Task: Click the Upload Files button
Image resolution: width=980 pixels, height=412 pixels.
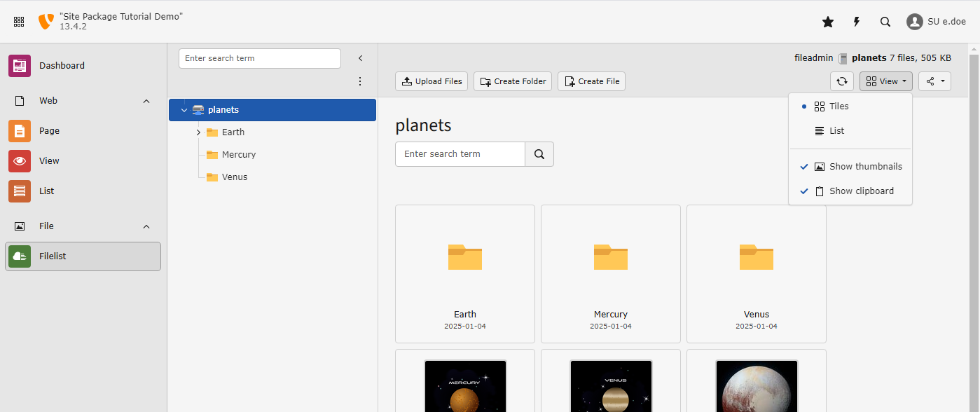Action: click(432, 81)
